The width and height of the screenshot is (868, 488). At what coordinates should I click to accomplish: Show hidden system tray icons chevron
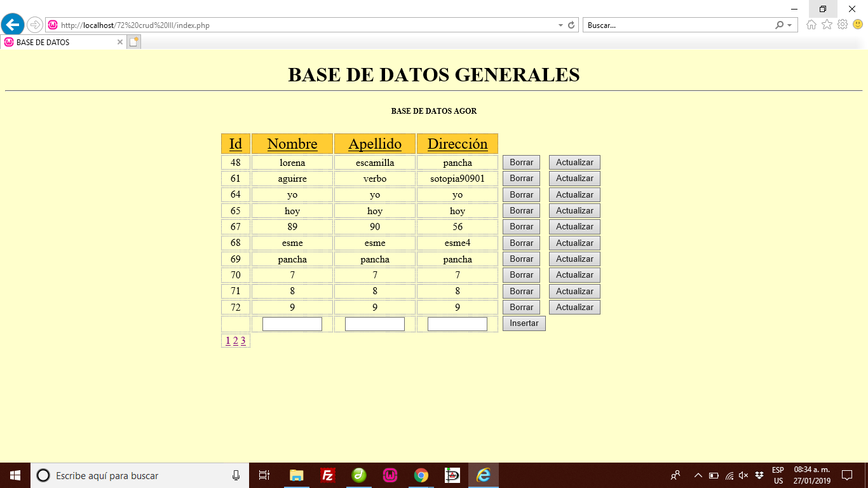698,475
